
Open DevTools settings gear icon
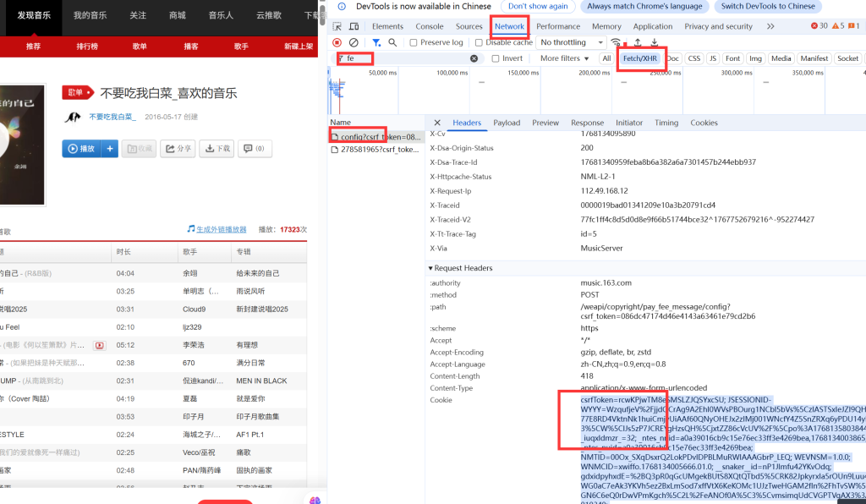861,25
